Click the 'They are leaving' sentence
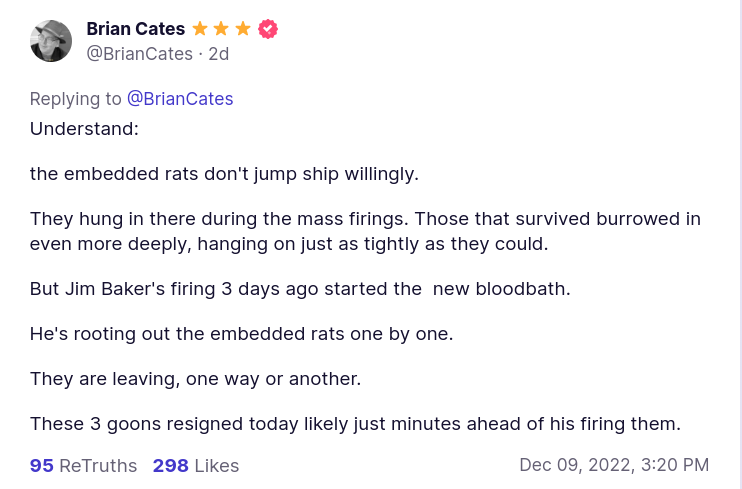742x489 pixels. click(195, 379)
